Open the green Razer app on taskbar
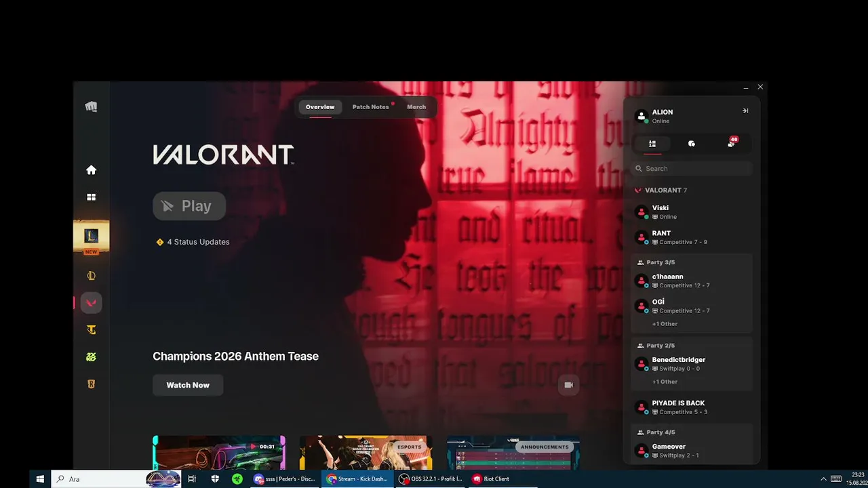868x488 pixels. (237, 479)
